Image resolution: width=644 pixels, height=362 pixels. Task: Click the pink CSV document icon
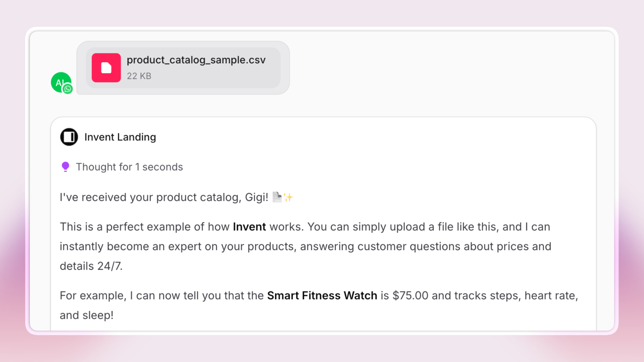[x=106, y=67]
